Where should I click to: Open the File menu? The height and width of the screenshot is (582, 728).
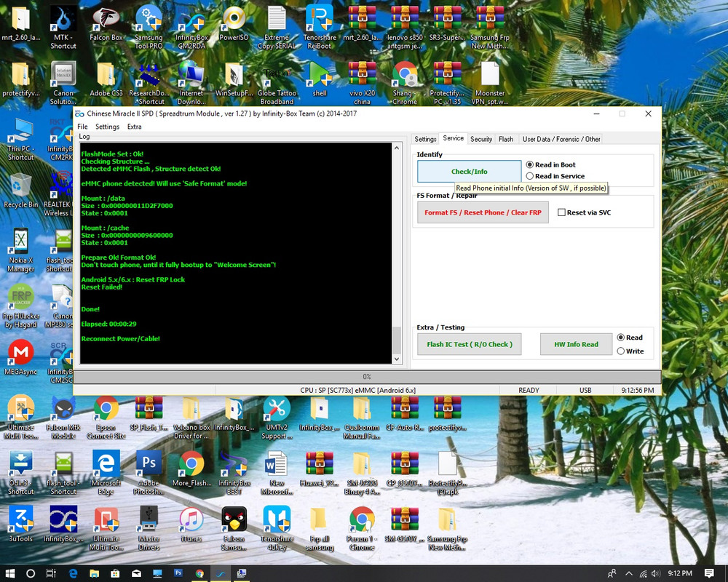pos(82,127)
